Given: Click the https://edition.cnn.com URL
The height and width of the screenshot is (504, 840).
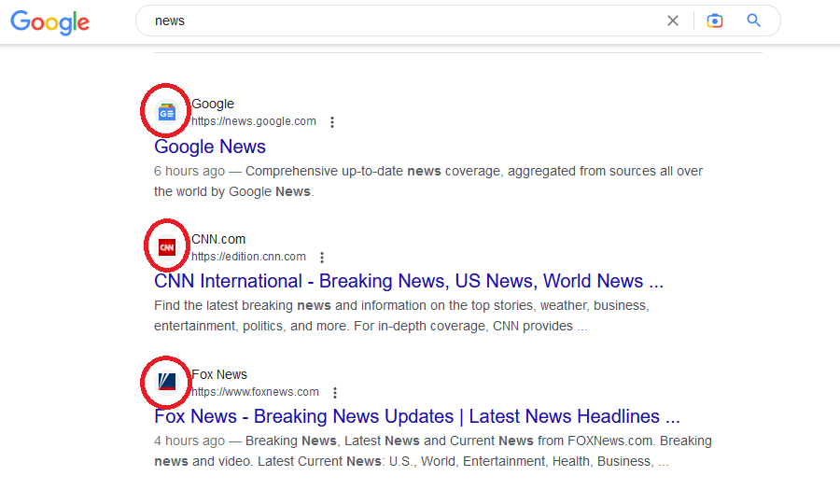Looking at the screenshot, I should (248, 257).
